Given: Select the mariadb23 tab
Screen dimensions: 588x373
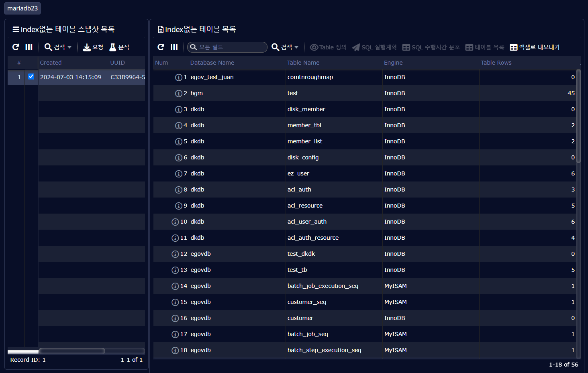Looking at the screenshot, I should pos(22,8).
